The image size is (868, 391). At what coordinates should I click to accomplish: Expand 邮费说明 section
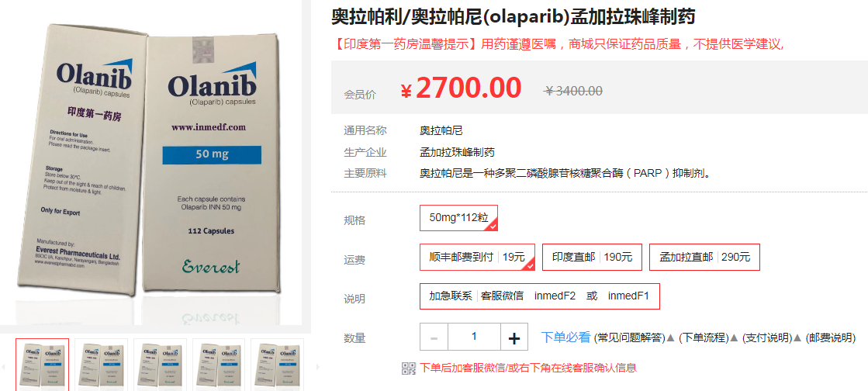tap(830, 337)
